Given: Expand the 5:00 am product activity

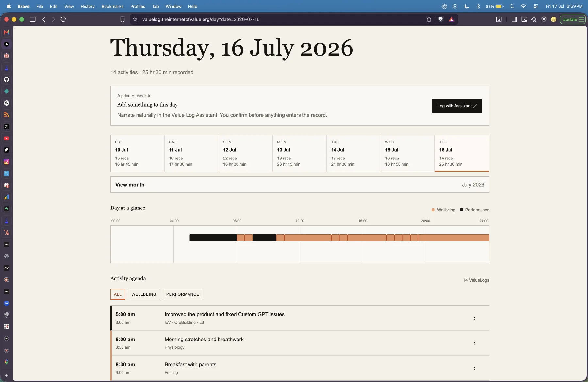Looking at the screenshot, I should pyautogui.click(x=300, y=318).
